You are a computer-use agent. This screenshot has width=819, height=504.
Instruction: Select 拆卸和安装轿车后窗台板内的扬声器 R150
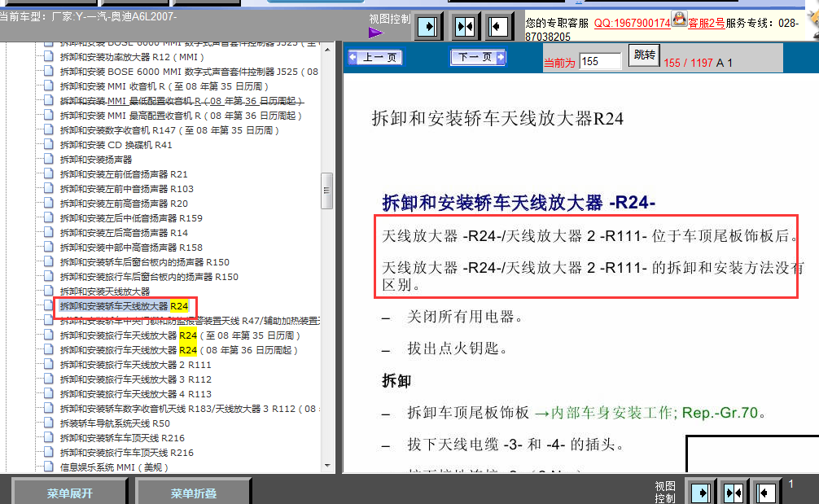click(145, 261)
